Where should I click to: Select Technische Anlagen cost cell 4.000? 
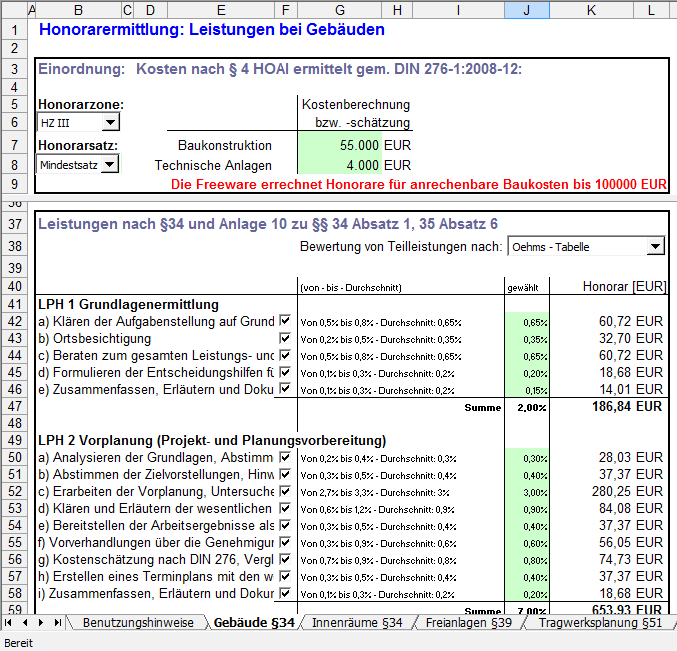(x=340, y=165)
